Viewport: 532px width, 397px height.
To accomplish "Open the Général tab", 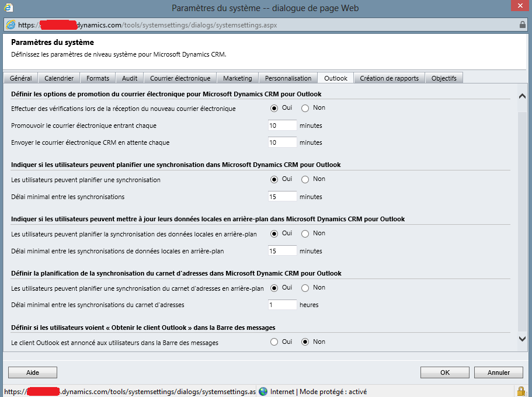I will (x=20, y=78).
